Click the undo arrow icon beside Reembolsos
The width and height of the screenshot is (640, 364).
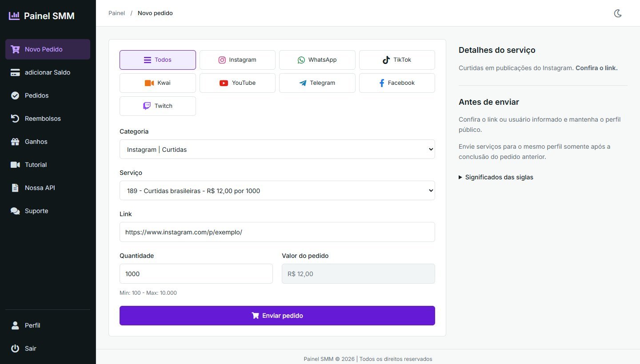coord(15,119)
